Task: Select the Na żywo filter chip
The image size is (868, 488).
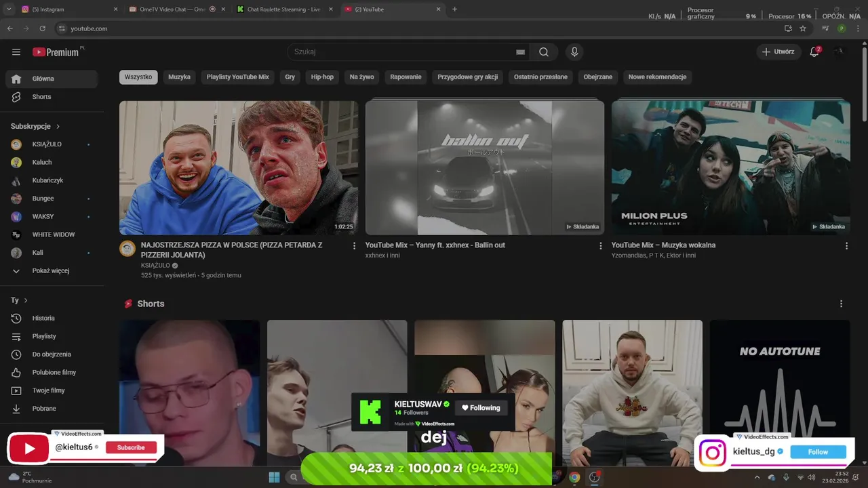Action: (362, 77)
